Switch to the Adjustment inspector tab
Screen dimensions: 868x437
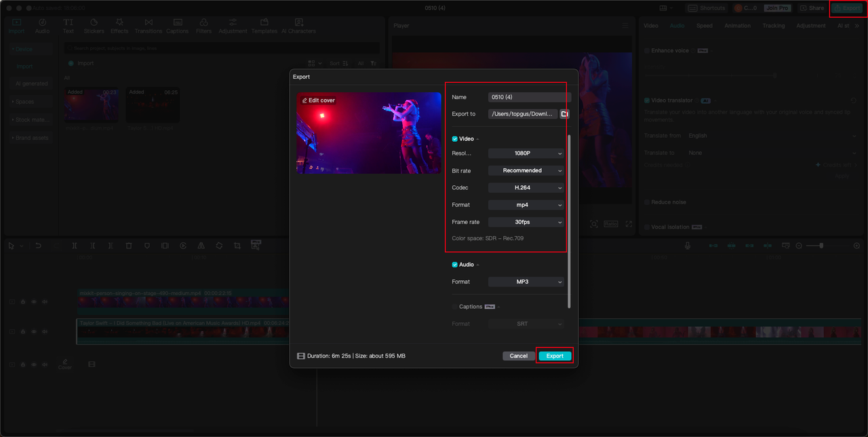[x=811, y=26]
